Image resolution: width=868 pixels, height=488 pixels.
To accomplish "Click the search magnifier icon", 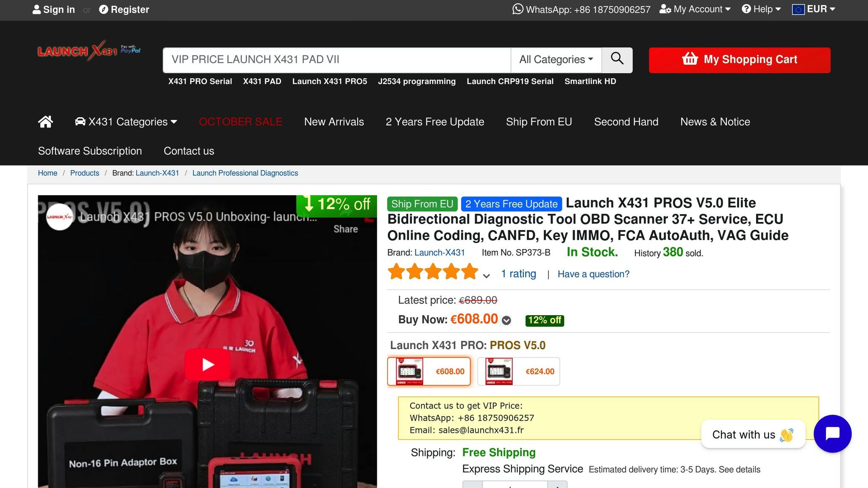I will click(617, 60).
